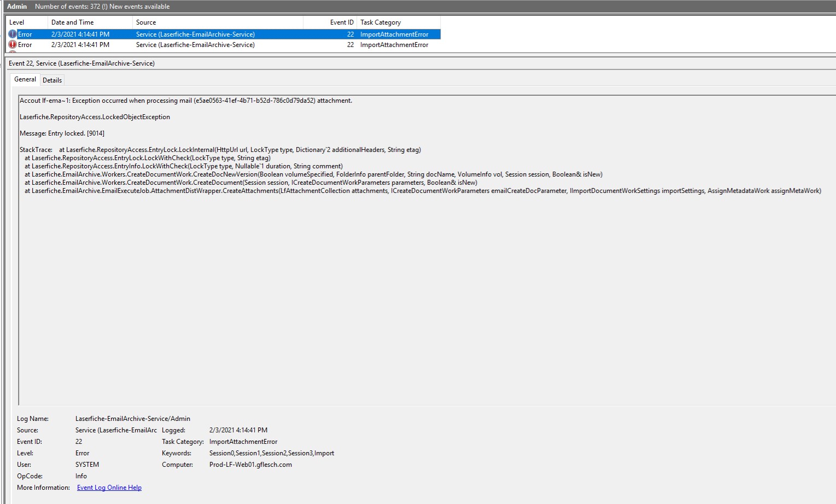Click the "Keywords:" label
Viewport: 836px width, 504px height.
pyautogui.click(x=177, y=453)
